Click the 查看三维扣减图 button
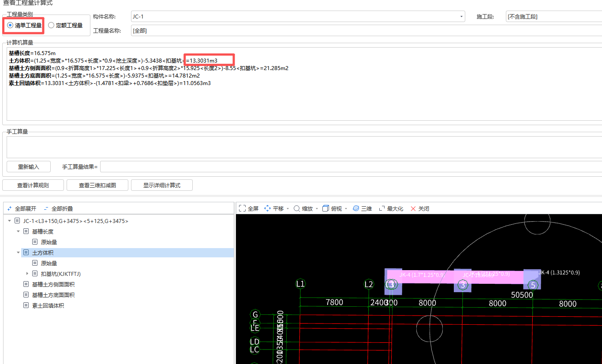The image size is (602, 364). (x=97, y=185)
